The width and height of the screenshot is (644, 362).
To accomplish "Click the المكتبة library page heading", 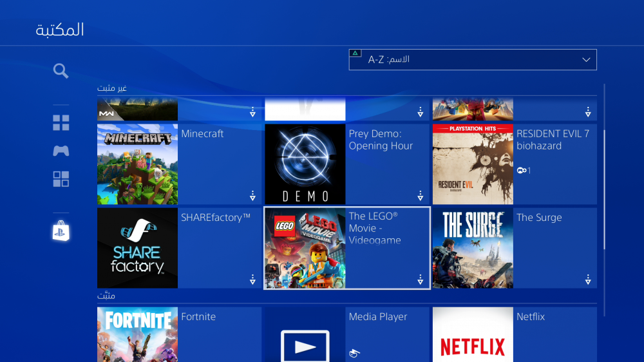I will (59, 30).
